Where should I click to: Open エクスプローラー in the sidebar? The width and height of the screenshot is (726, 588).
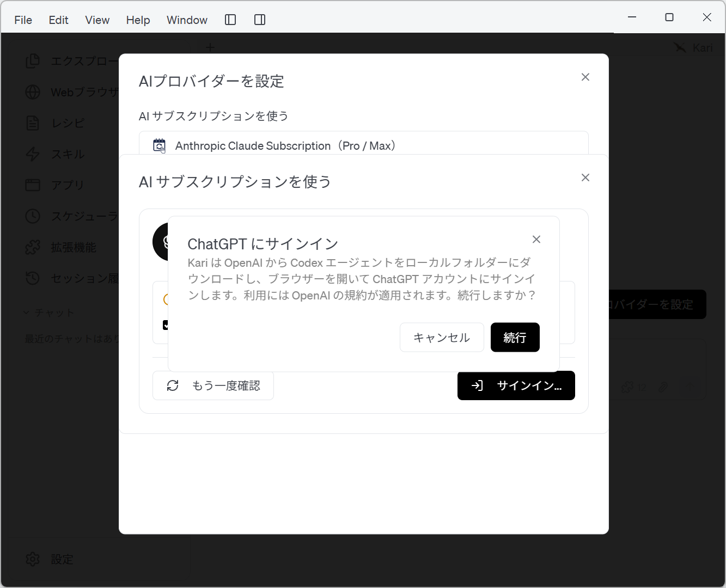pyautogui.click(x=72, y=61)
